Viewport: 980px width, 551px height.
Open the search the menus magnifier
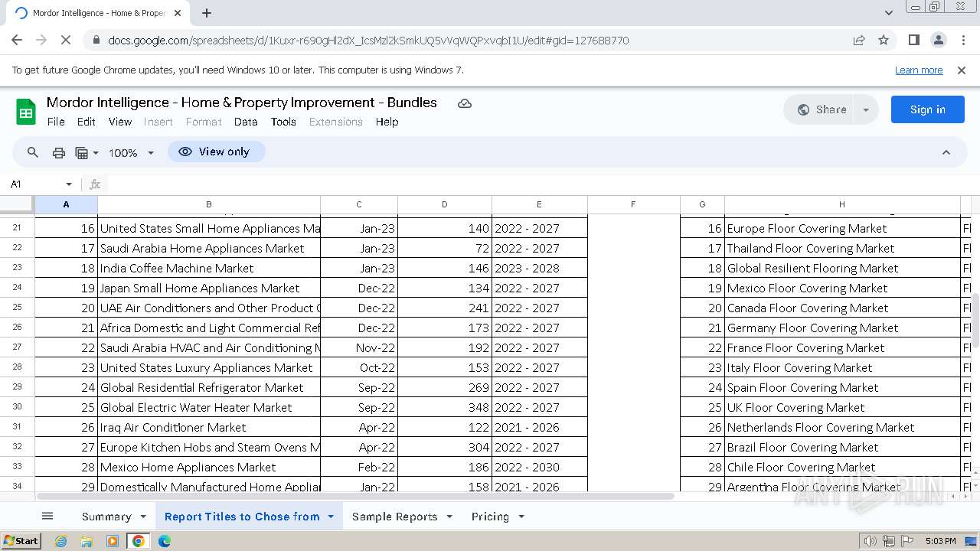(33, 152)
